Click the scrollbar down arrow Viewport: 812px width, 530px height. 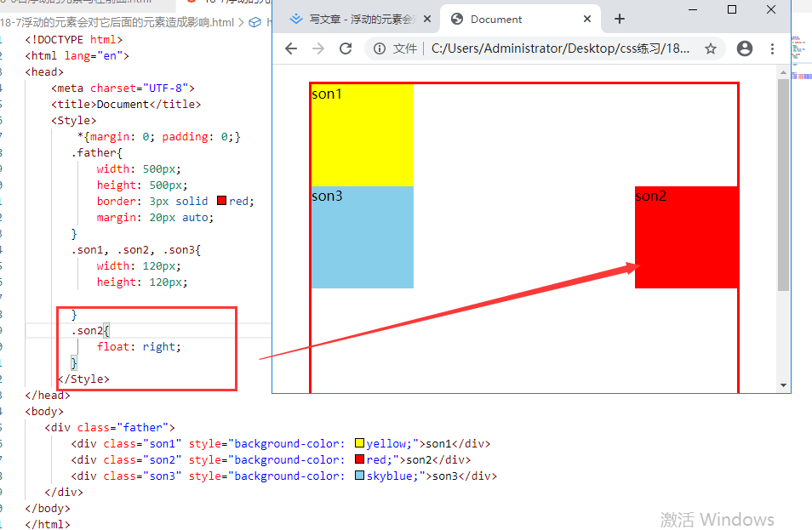pyautogui.click(x=783, y=385)
